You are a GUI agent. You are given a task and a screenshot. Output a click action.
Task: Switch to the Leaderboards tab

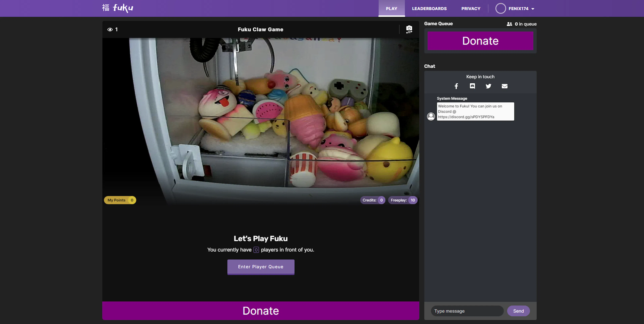(x=429, y=9)
